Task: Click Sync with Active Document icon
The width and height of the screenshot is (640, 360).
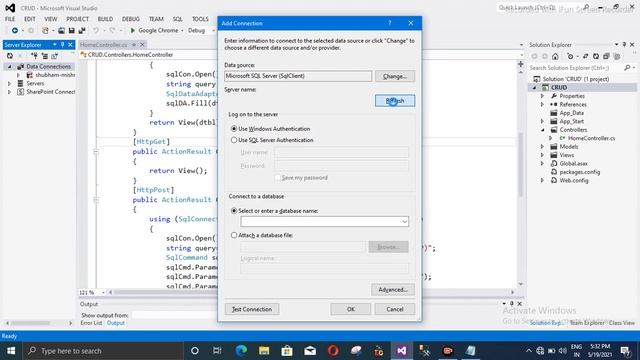Action: tap(585, 56)
